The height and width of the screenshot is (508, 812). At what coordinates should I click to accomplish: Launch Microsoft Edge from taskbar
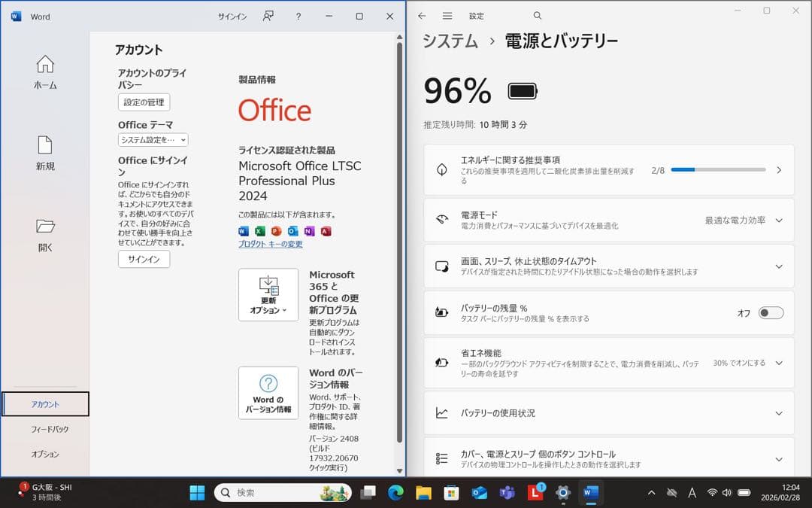(x=395, y=492)
